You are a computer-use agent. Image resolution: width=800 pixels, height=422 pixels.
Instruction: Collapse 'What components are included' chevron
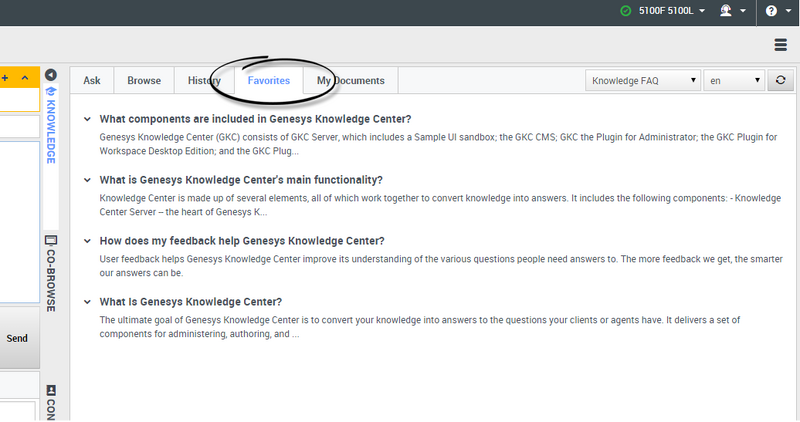click(x=88, y=119)
